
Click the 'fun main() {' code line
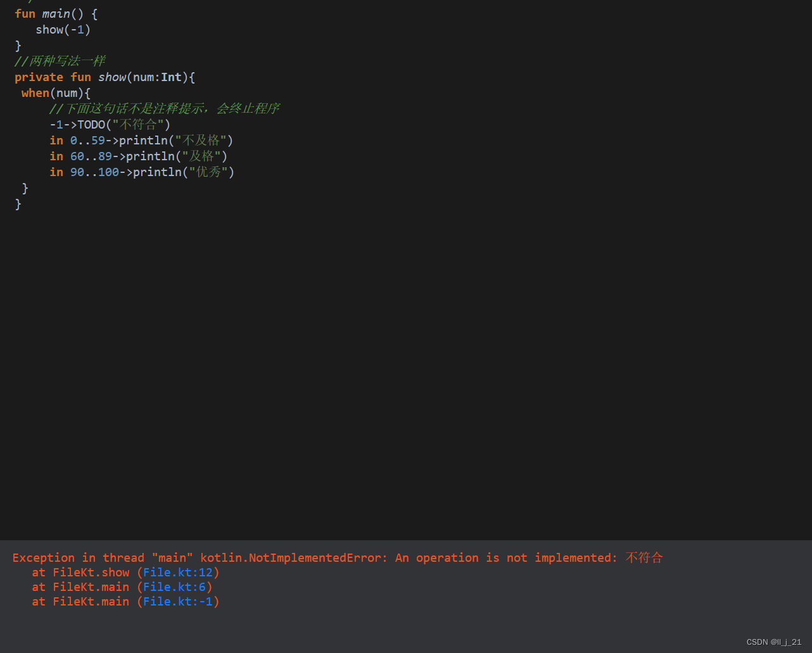tap(56, 13)
